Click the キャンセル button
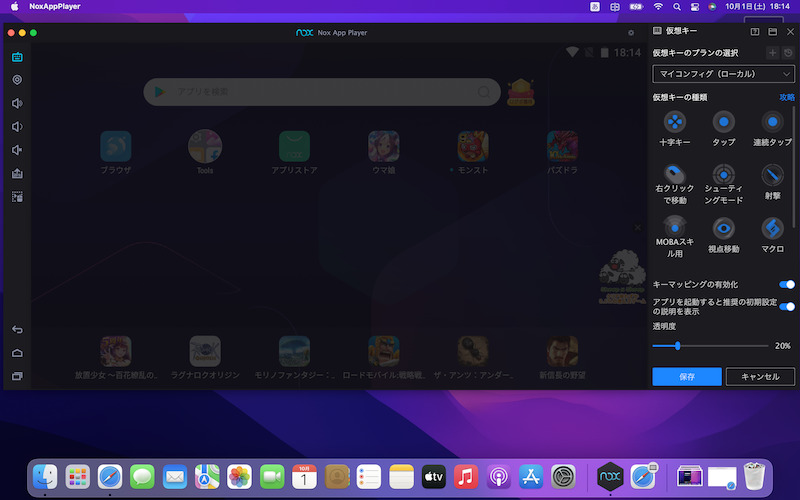Viewport: 800px width, 500px height. [760, 377]
